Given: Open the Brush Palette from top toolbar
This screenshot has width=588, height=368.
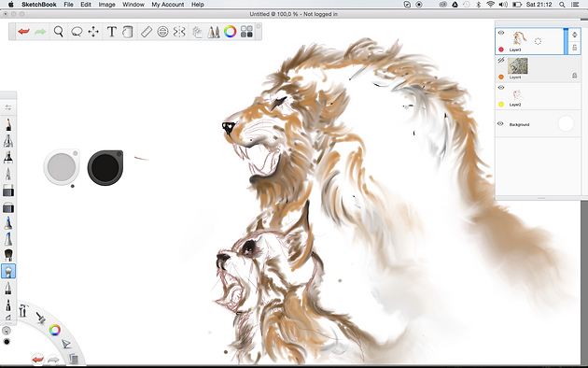Looking at the screenshot, I should [x=214, y=32].
